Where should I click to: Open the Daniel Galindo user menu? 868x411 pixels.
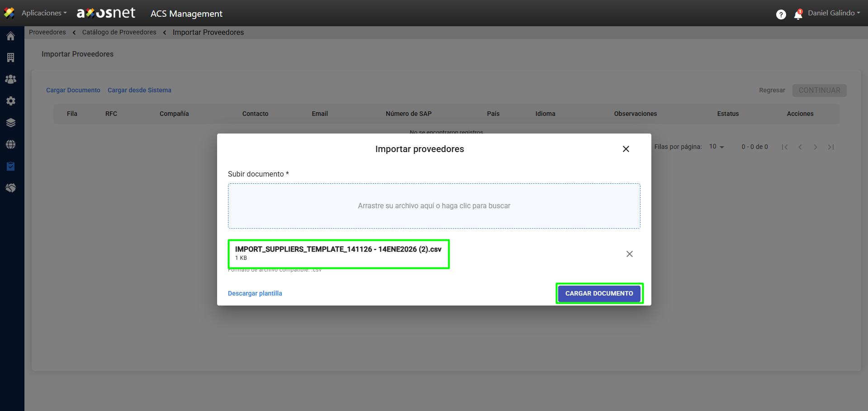[834, 13]
